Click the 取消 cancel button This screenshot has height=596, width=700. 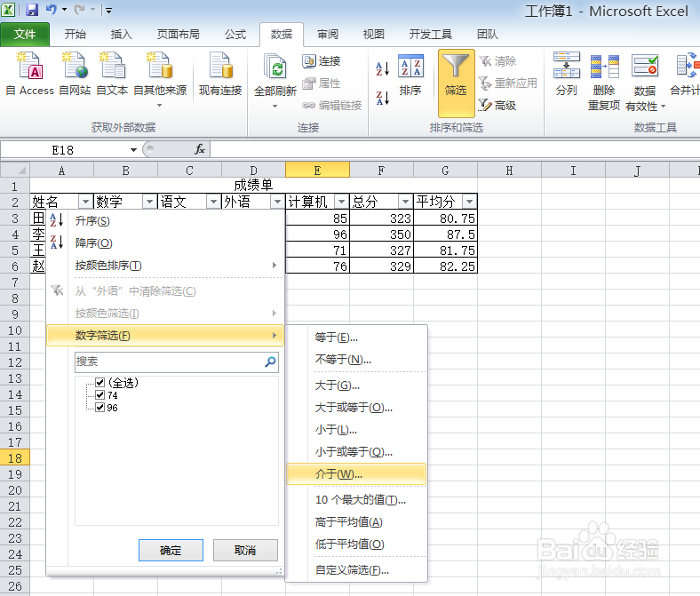click(x=245, y=550)
